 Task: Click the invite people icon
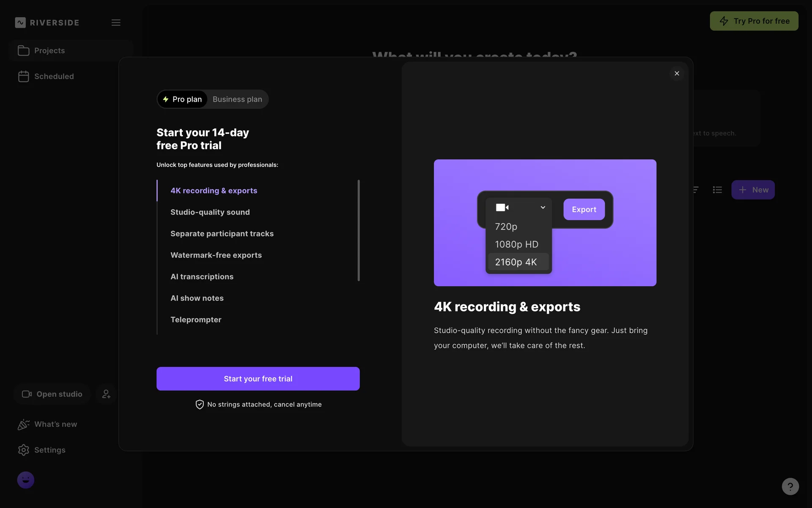[106, 394]
